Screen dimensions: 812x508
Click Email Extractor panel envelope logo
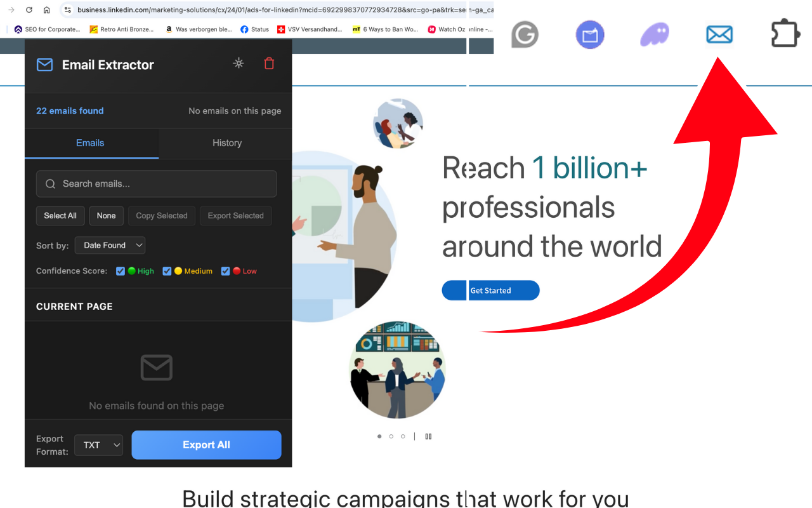[44, 65]
